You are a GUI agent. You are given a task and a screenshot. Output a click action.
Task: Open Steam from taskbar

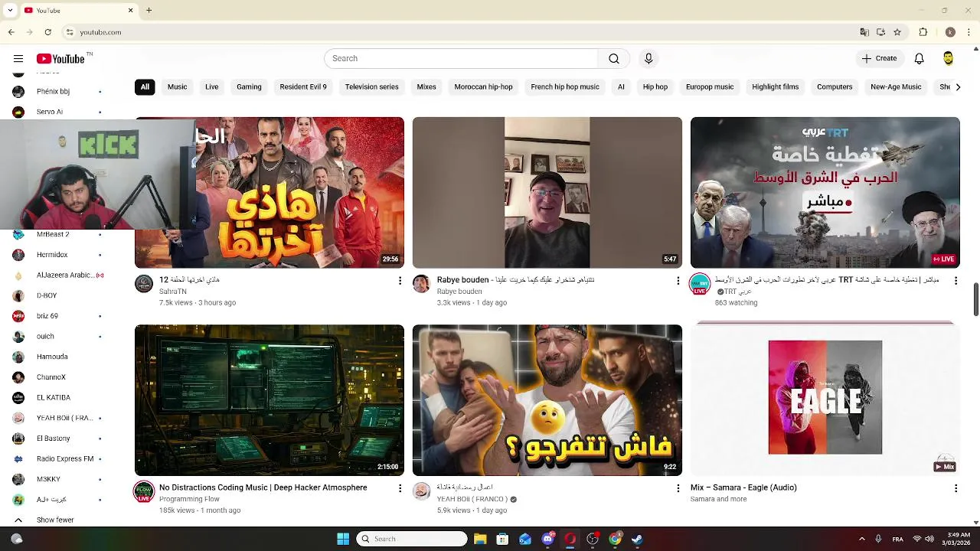pos(637,539)
